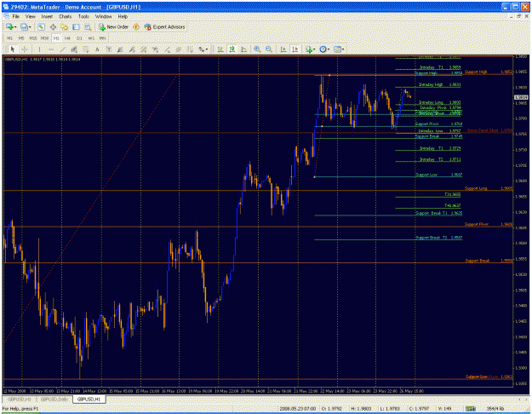Open the Strategy Tester magnifier icon
This screenshot has height=414, width=532.
(x=88, y=26)
